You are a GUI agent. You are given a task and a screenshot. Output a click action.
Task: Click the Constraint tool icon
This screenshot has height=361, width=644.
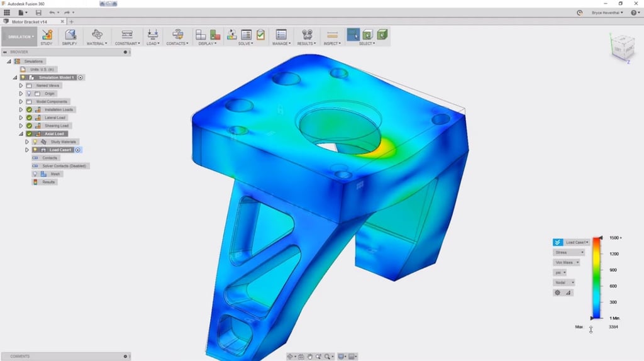pyautogui.click(x=126, y=35)
